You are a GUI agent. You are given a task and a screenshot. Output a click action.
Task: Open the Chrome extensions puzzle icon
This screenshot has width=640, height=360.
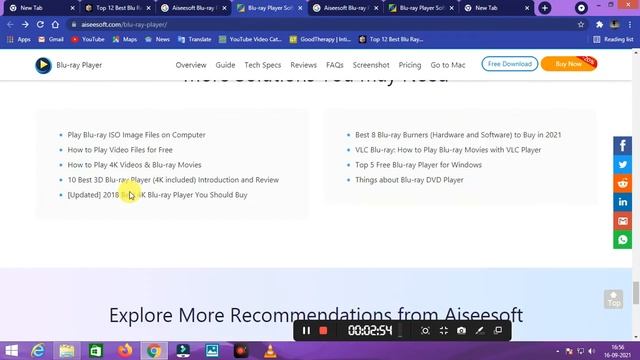point(599,24)
